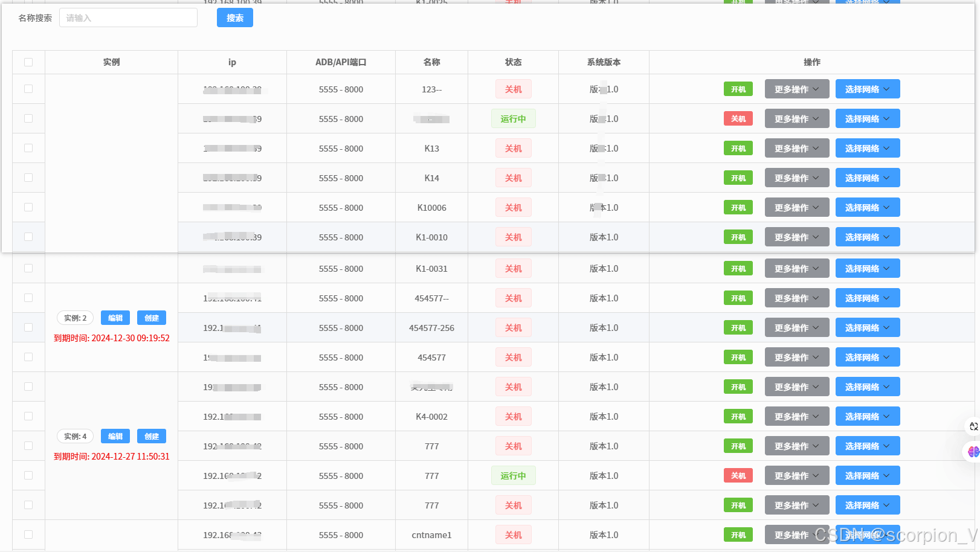Open 选择网络 dropdown for row 454577-256

868,327
